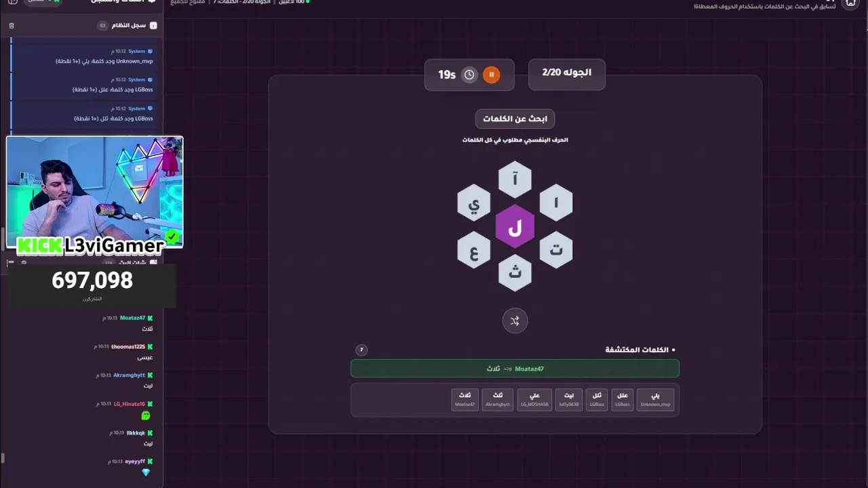Viewport: 868px width, 488px height.
Task: Click the discovered word يلي by Unknown_mvp
Action: 655,399
